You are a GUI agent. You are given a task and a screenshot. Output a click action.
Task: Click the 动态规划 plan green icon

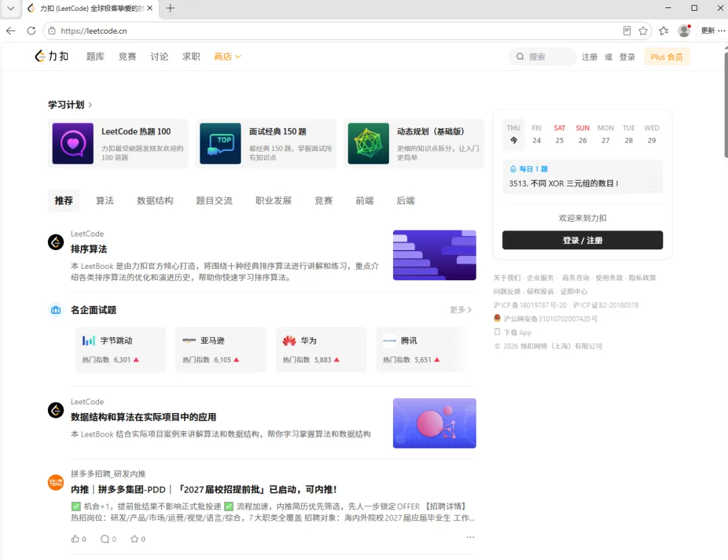tap(368, 144)
